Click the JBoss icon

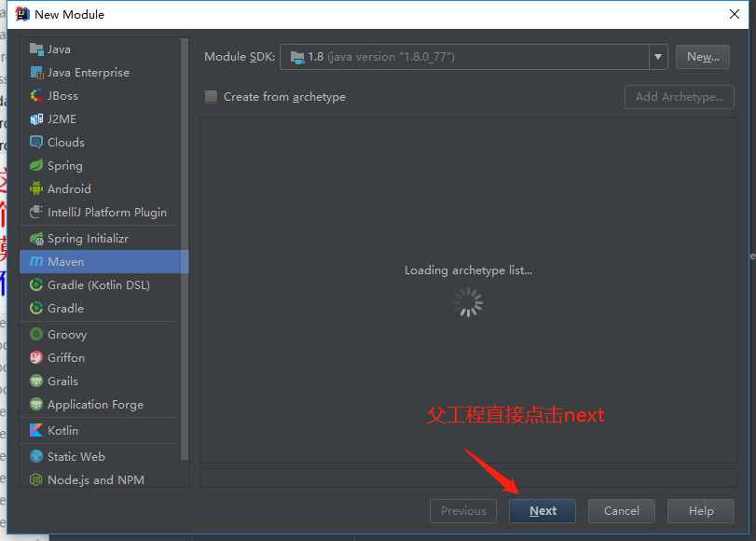(x=36, y=95)
